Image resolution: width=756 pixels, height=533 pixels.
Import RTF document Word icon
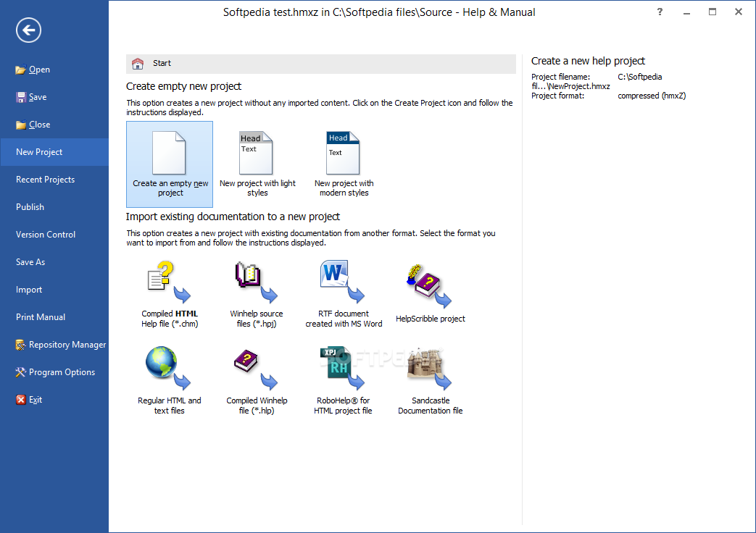342,282
